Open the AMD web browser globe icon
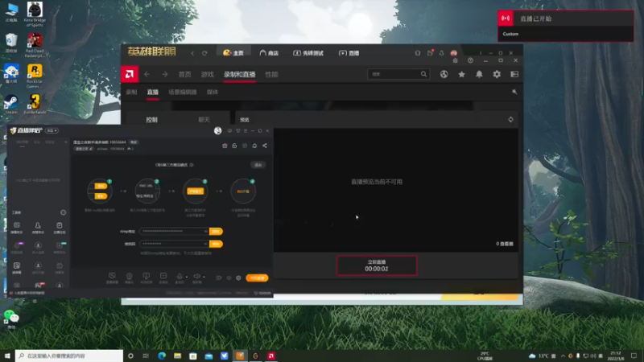This screenshot has width=644, height=362. point(444,74)
